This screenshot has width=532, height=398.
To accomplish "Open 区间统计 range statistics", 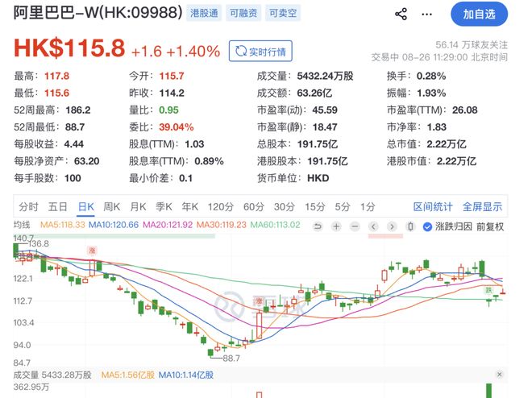I will click(433, 206).
